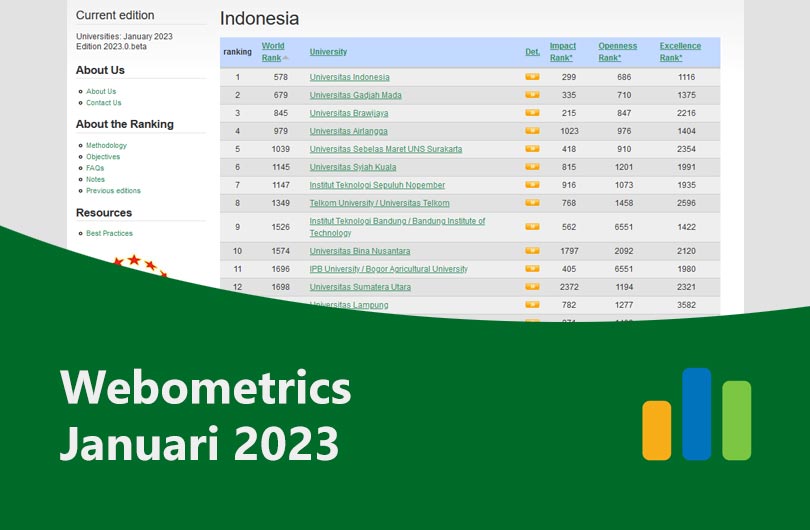Click the Best Practices resource link
810x530 pixels.
tap(109, 233)
